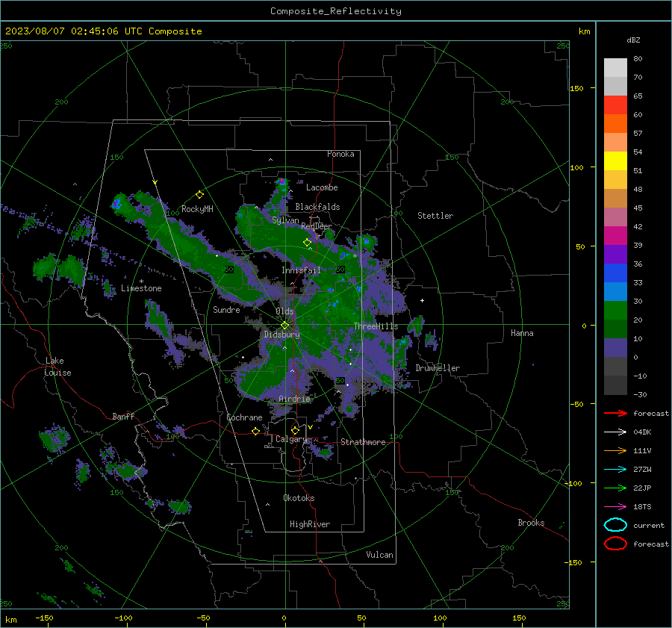
Task: Select slate purple swatch between 10 and 0 dBZ
Action: (x=615, y=348)
